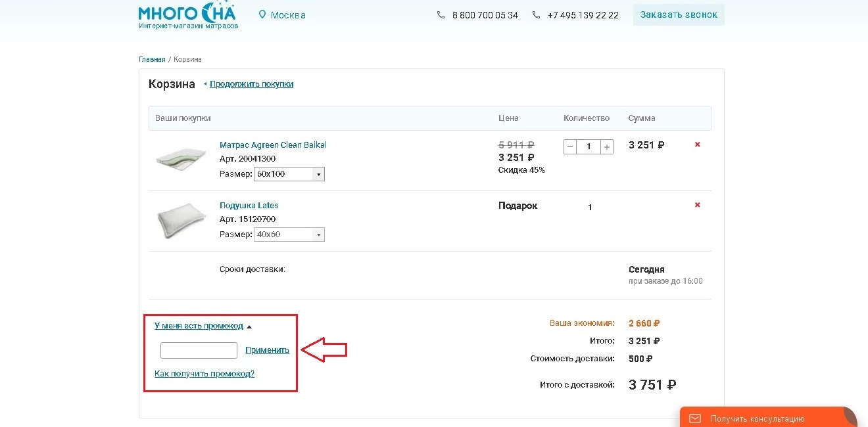Open the pillow size dropdown 40x60
The height and width of the screenshot is (427, 868).
[x=289, y=235]
